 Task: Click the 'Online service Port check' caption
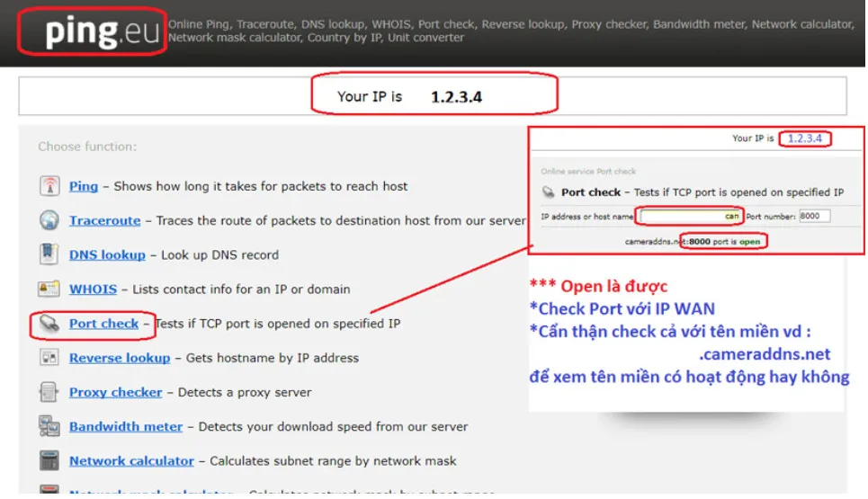point(588,172)
